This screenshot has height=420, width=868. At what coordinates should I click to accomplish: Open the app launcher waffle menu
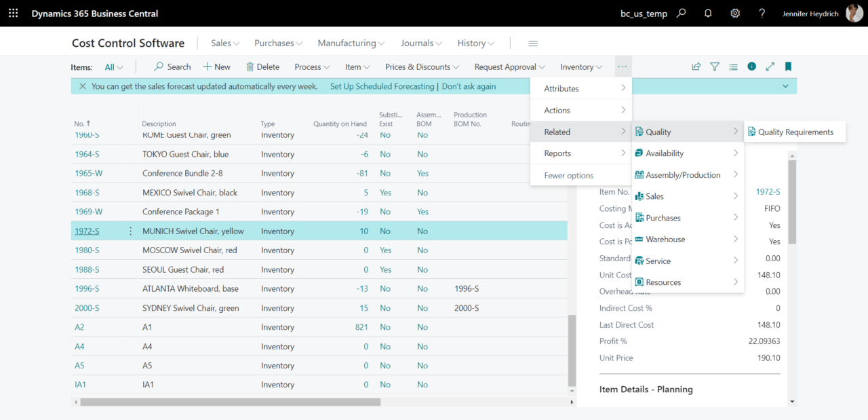[x=14, y=14]
